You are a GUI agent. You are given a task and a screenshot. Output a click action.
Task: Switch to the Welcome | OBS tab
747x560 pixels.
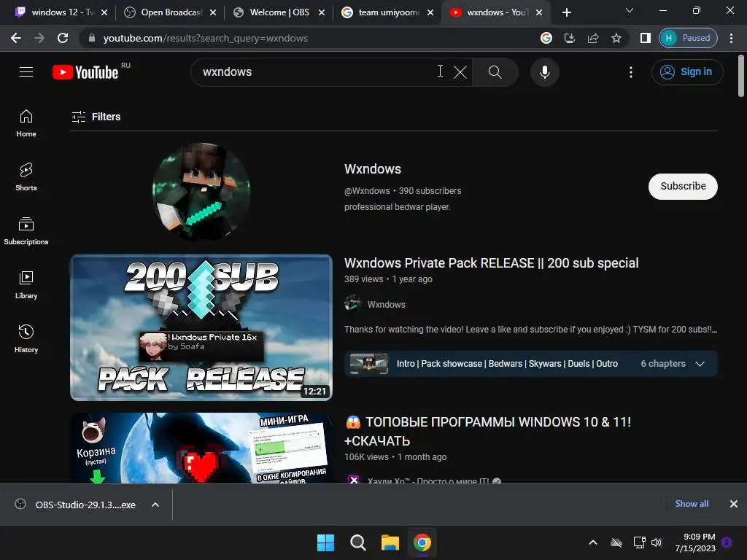(273, 12)
